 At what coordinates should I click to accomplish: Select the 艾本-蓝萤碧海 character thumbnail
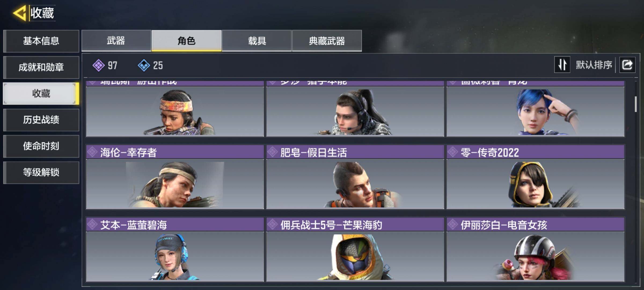pyautogui.click(x=175, y=256)
